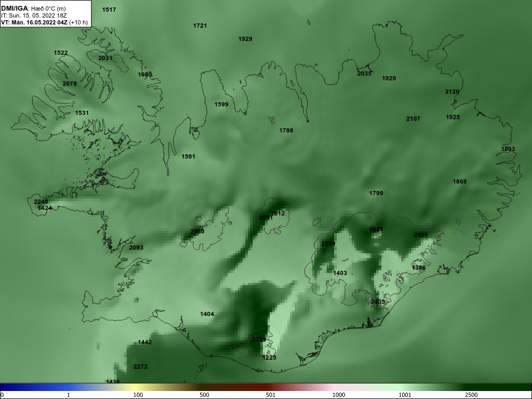Select the 2248 height value
Image resolution: width=532 pixels, height=399 pixels.
coord(41,202)
